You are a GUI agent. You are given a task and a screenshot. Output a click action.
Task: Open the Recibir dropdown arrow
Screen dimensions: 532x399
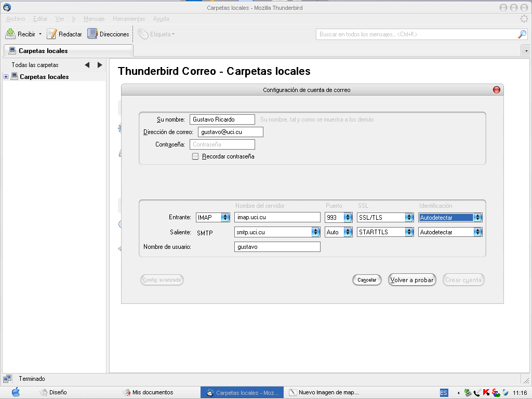point(40,34)
